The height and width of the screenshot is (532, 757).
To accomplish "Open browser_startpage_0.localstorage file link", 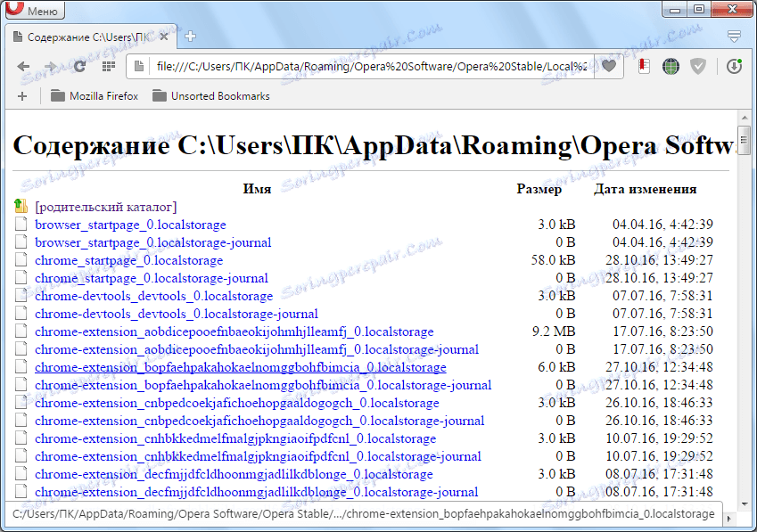I will tap(130, 225).
